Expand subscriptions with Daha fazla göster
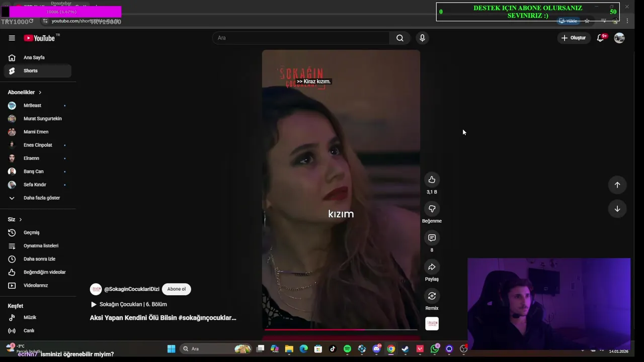Image resolution: width=644 pixels, height=362 pixels. coord(38,198)
